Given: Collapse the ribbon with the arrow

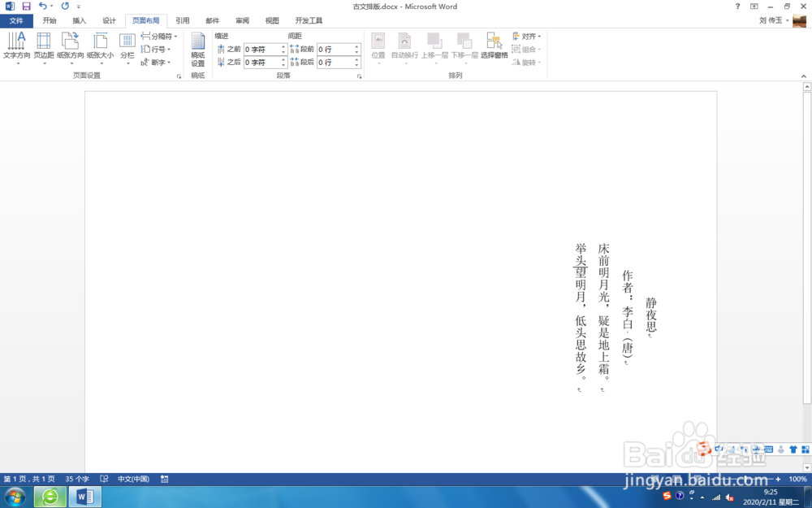Looking at the screenshot, I should pos(804,76).
